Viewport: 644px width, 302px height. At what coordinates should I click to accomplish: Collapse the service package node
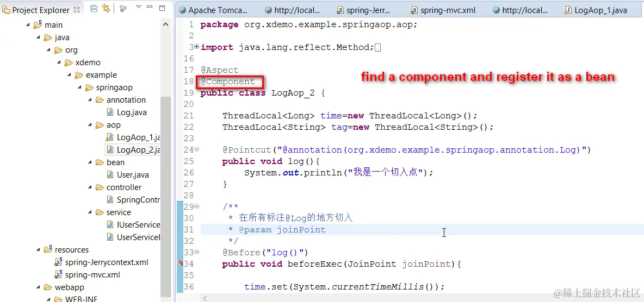pos(90,212)
